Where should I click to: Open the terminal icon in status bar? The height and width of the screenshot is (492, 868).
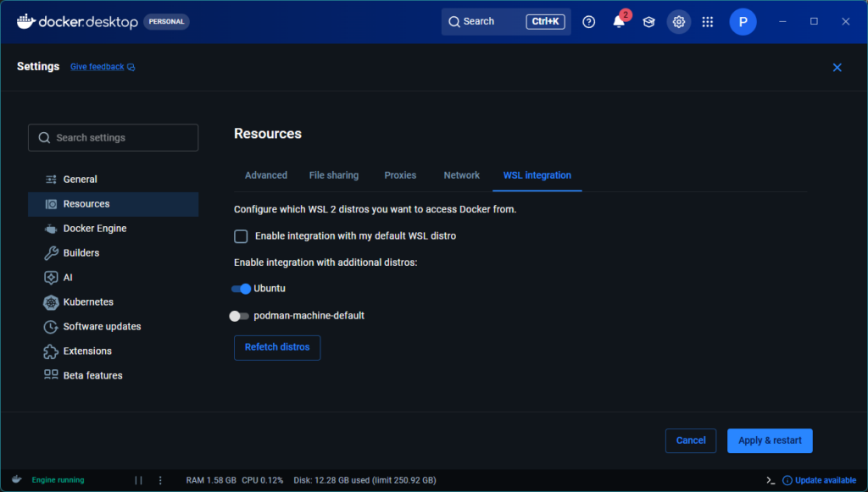[771, 480]
